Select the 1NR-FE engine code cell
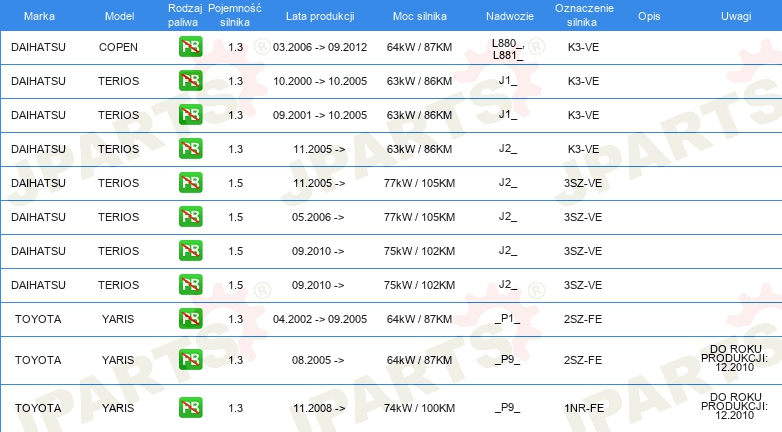The width and height of the screenshot is (782, 432). pos(584,408)
